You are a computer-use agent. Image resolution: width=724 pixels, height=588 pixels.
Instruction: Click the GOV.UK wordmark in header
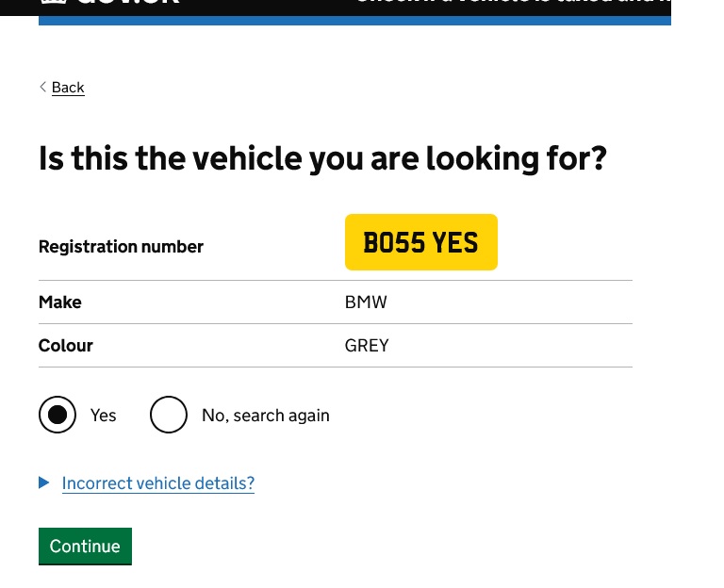(x=127, y=3)
